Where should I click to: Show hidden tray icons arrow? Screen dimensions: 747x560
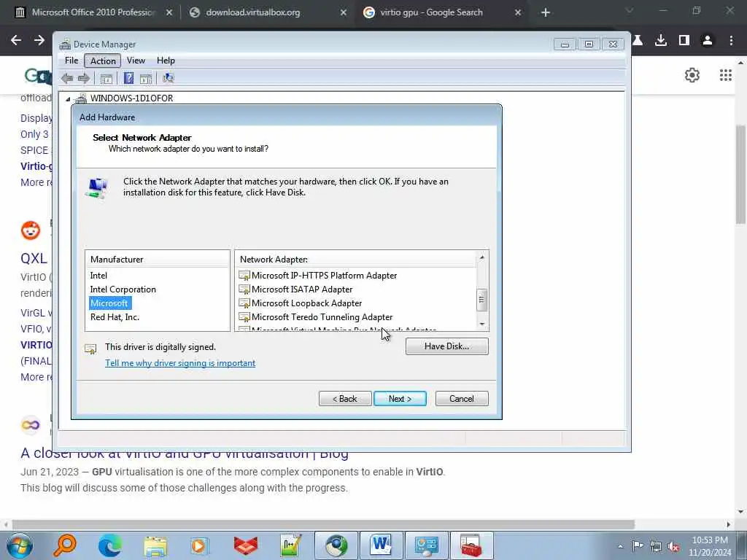click(x=620, y=546)
